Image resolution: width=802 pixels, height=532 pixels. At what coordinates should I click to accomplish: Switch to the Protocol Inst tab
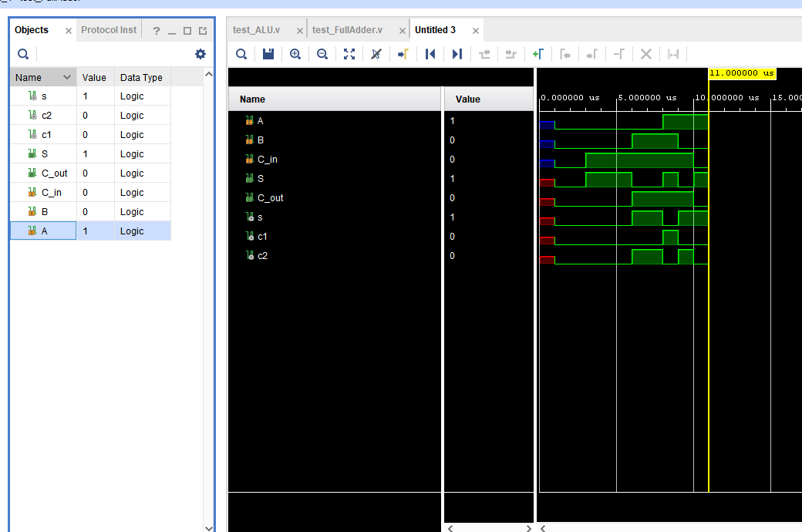(109, 29)
